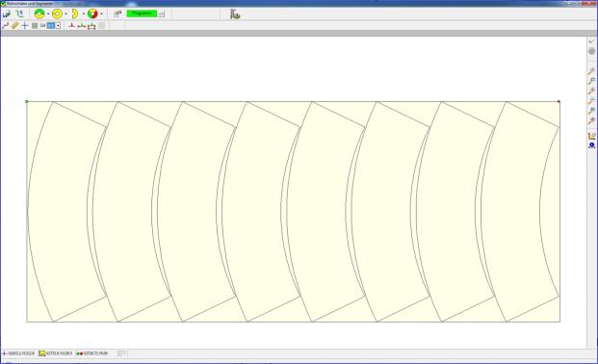Click the yellow rectangle status bar icon
598x364 pixels.
[x=42, y=353]
